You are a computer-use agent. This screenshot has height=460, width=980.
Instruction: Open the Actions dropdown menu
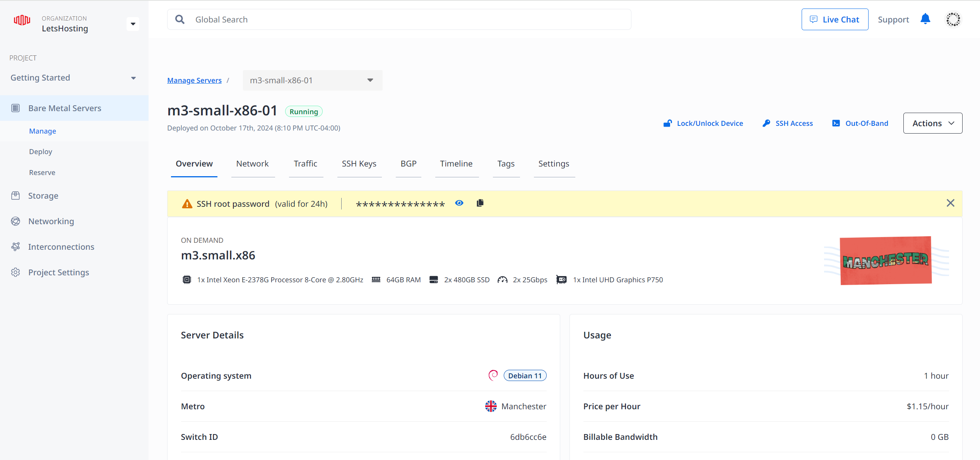(x=933, y=123)
